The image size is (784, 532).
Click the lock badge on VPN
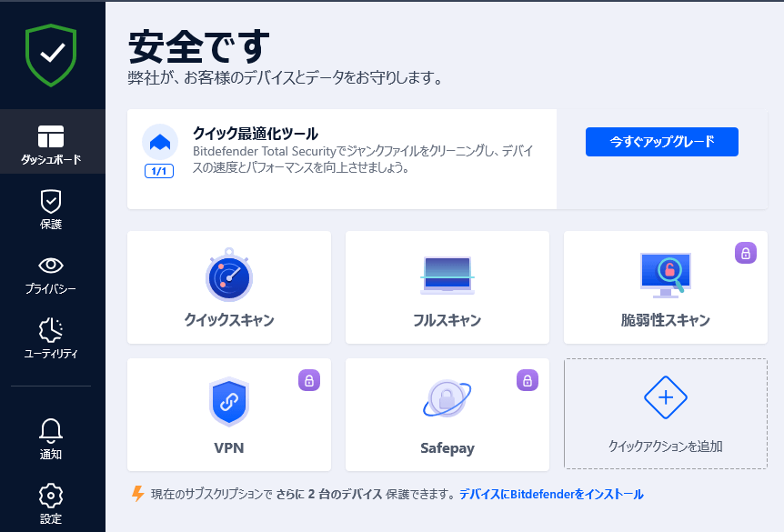coord(308,380)
